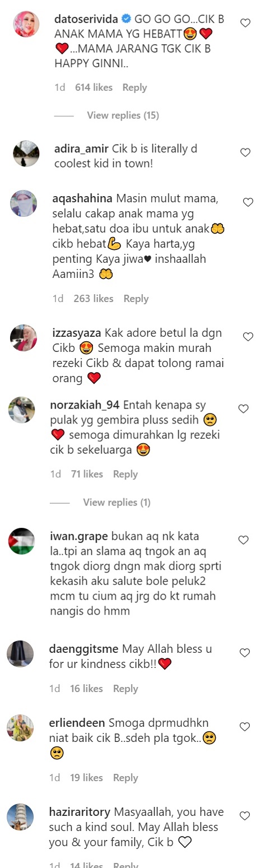Viewport: 270px width, 868px height.
Task: Tap heart icon beside daenggitsme comment
Action: [x=244, y=653]
